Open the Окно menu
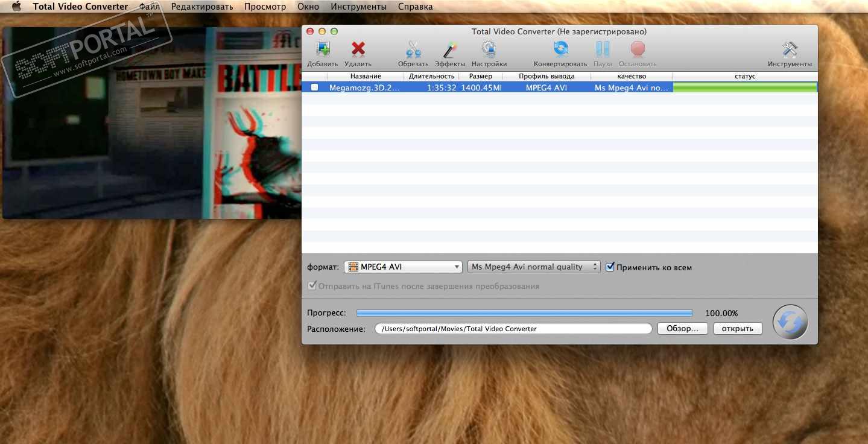868x444 pixels. coord(308,7)
